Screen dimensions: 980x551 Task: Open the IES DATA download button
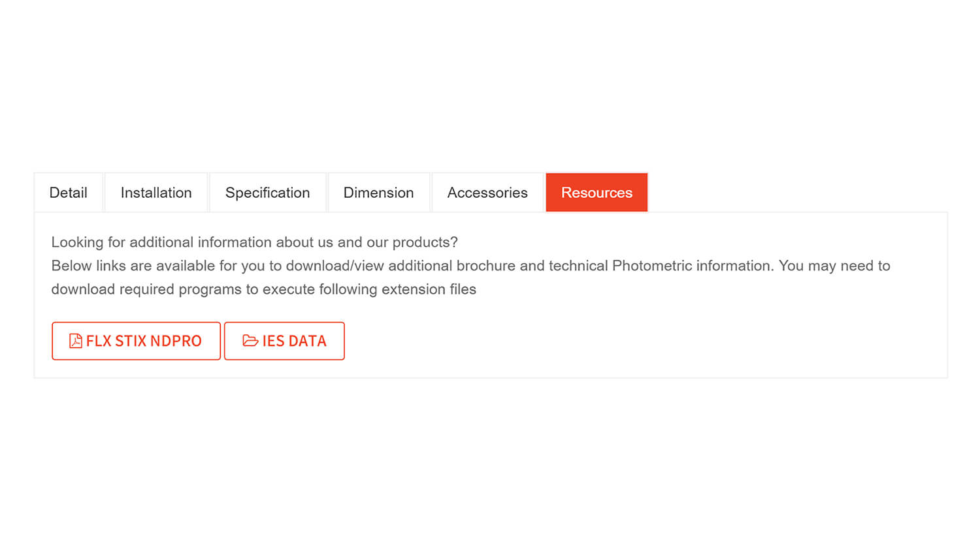point(284,341)
